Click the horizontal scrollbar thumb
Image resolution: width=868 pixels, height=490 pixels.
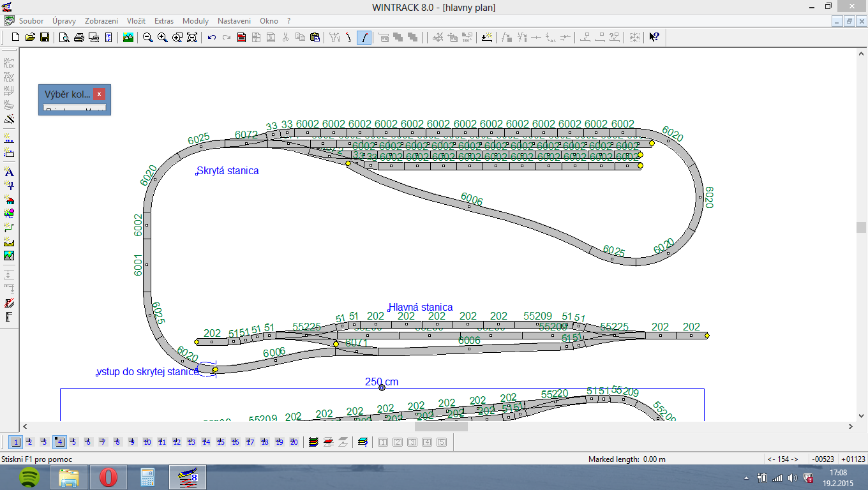click(x=441, y=427)
